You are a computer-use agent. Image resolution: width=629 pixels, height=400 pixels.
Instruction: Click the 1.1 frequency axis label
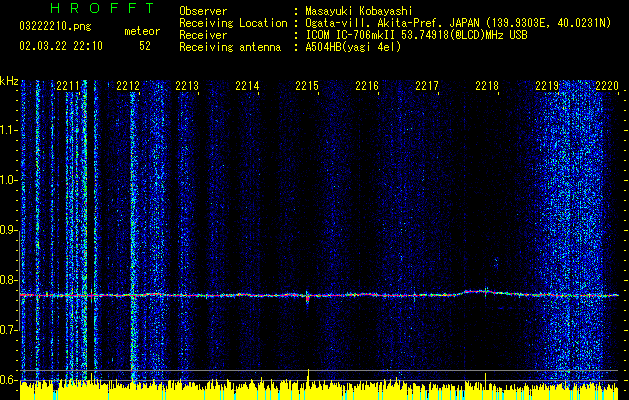coord(9,130)
